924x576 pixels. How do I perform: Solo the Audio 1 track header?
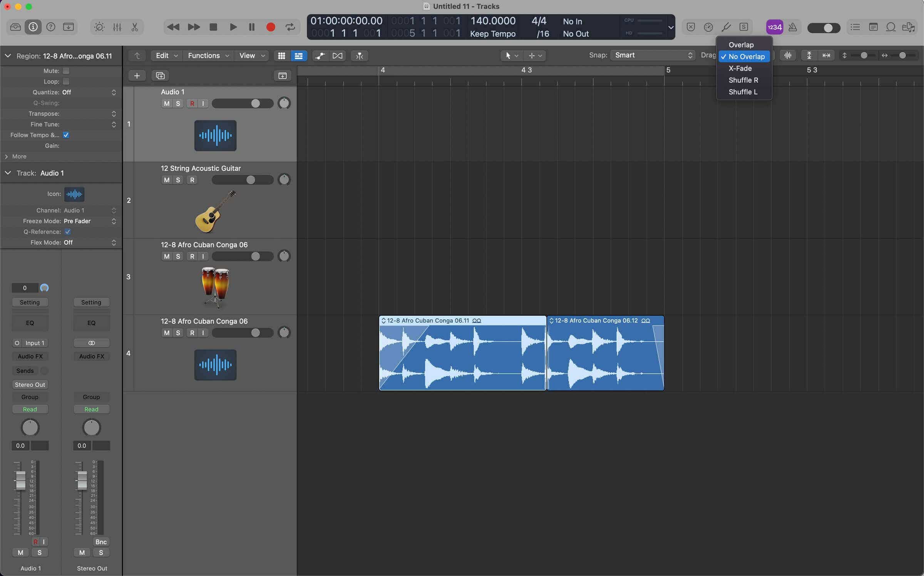pos(178,104)
